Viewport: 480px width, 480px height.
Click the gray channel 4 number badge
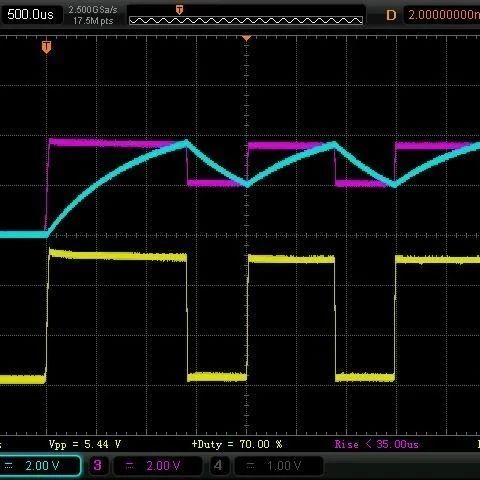click(218, 465)
